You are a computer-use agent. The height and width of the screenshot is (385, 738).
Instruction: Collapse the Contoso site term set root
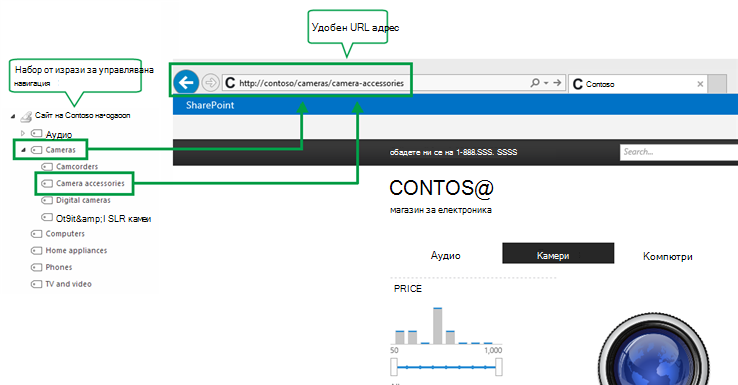click(13, 116)
